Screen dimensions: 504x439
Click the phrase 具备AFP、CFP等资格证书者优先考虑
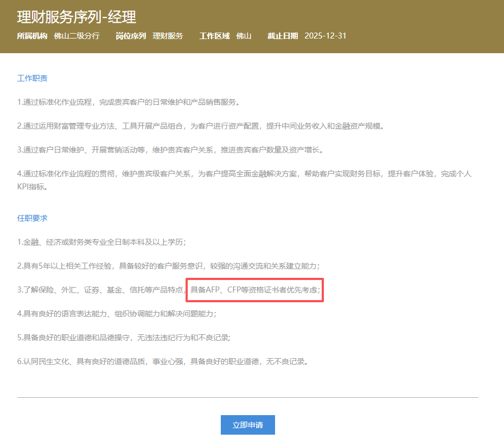tap(255, 290)
